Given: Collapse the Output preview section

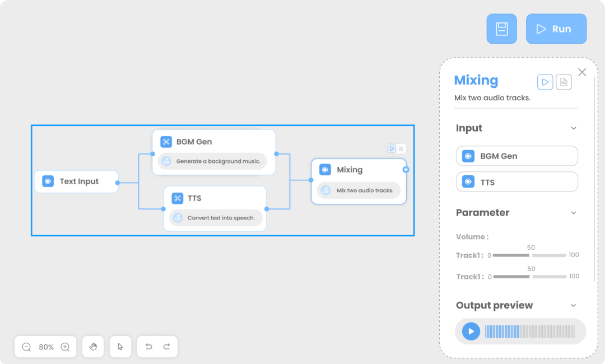Looking at the screenshot, I should tap(573, 305).
